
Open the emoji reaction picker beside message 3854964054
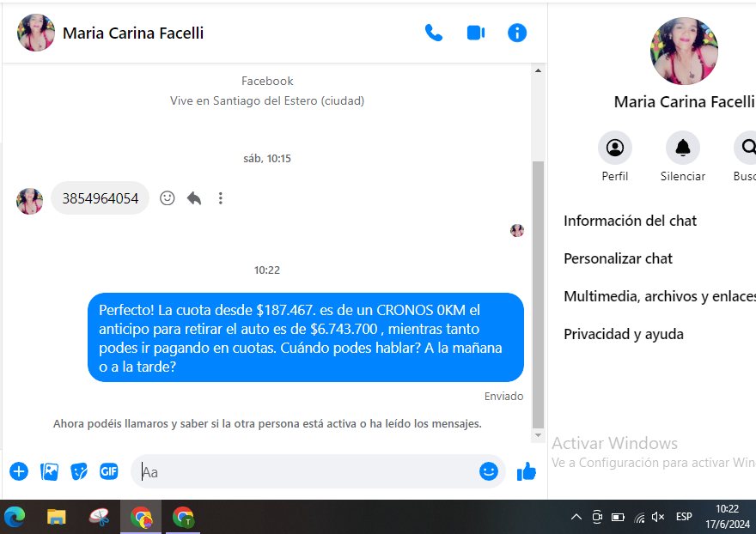point(168,198)
